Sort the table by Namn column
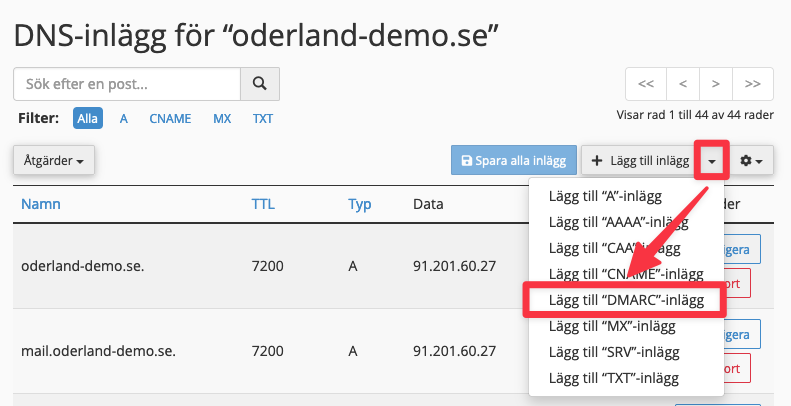This screenshot has height=406, width=791. click(41, 204)
